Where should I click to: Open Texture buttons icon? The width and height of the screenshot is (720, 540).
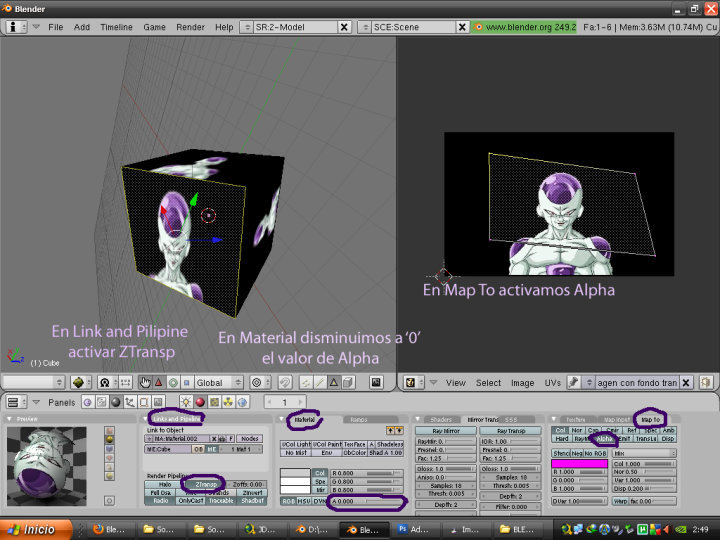[214, 403]
